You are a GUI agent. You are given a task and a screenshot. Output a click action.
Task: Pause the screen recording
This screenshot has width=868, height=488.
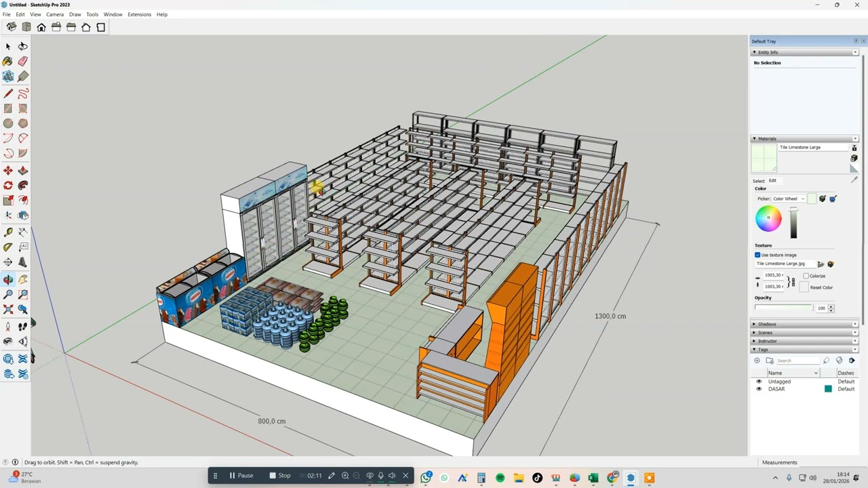(x=241, y=476)
